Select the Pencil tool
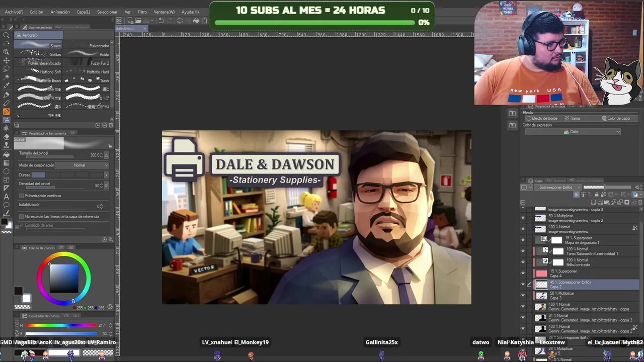The height and width of the screenshot is (362, 644). pos(7,103)
